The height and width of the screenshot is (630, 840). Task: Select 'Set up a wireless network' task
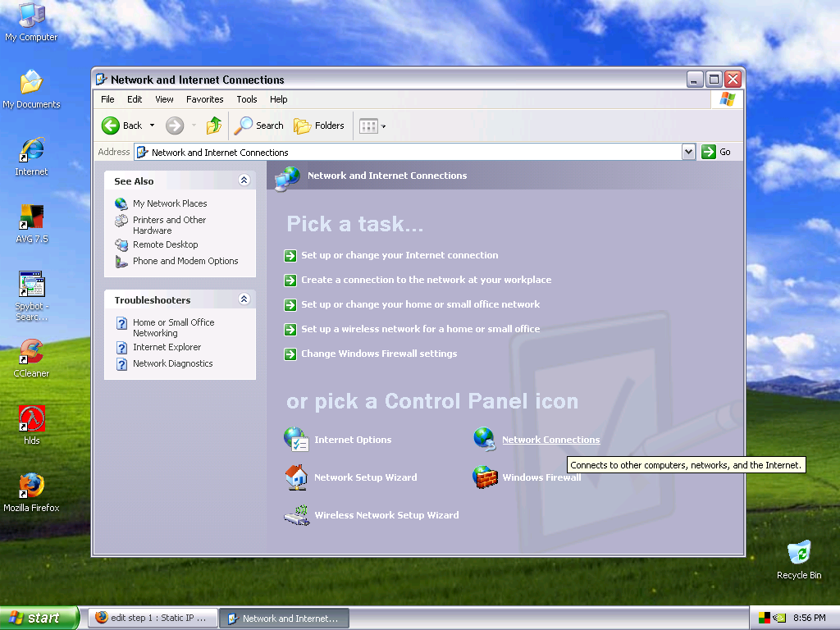(x=421, y=330)
